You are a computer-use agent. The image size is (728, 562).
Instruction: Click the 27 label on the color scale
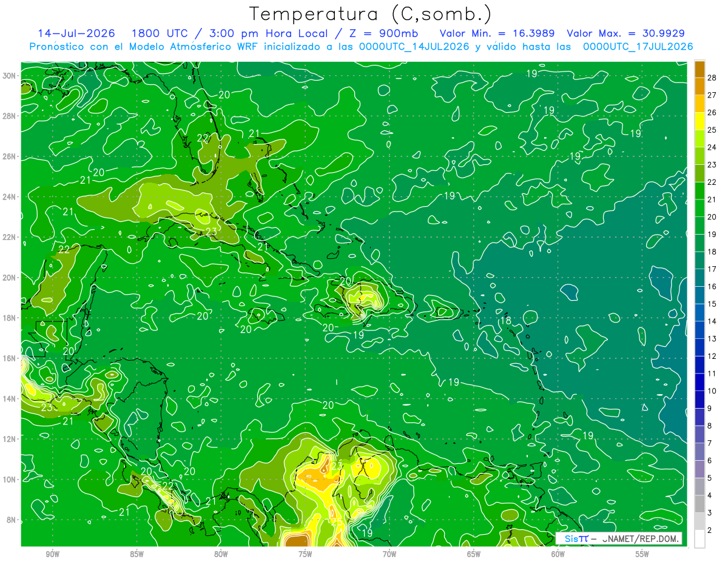[x=712, y=95]
